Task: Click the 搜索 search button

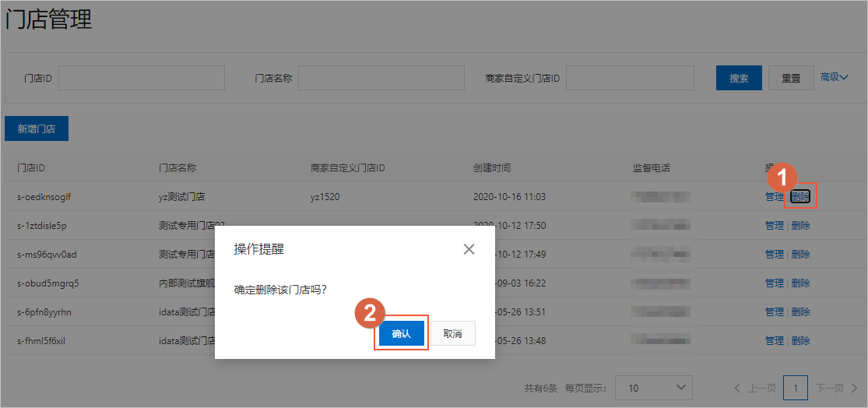Action: (x=739, y=78)
